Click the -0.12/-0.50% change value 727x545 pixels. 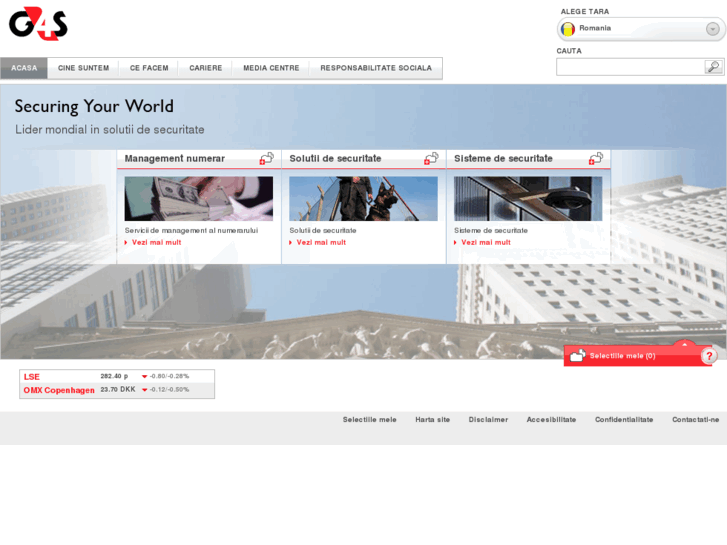[x=169, y=390]
